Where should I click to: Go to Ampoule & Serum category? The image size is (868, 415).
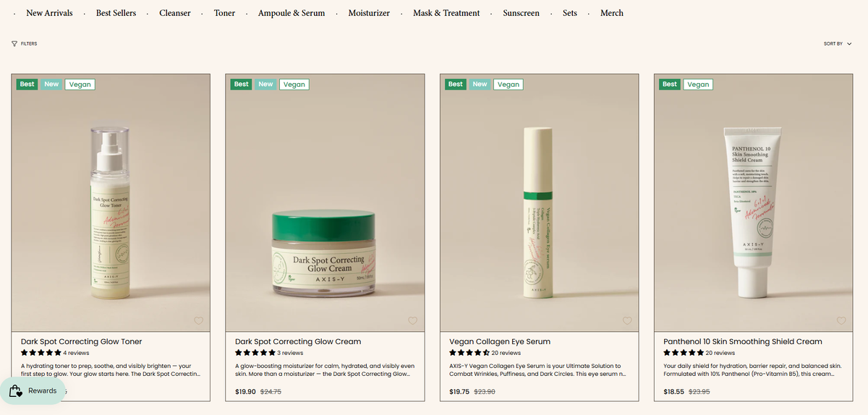292,13
